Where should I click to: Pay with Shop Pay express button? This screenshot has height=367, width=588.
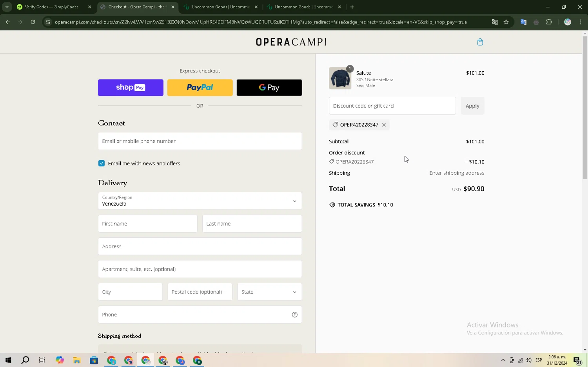(131, 88)
